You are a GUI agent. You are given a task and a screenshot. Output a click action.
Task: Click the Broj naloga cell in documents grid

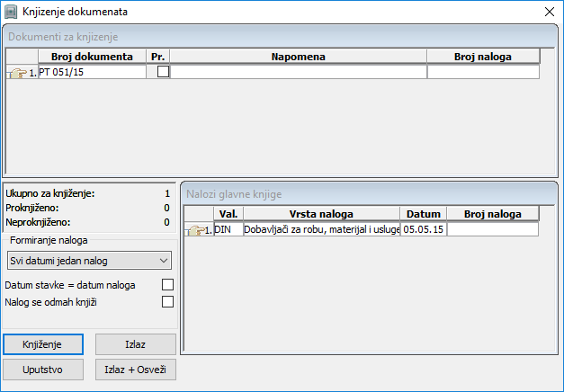click(x=482, y=73)
